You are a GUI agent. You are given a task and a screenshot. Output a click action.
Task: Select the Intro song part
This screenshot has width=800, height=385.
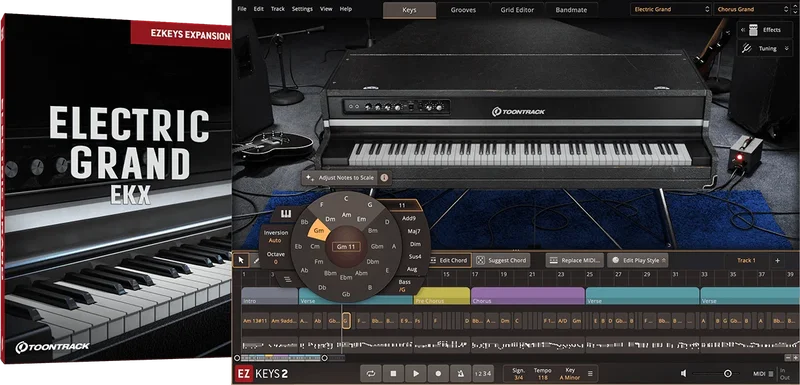click(x=269, y=296)
